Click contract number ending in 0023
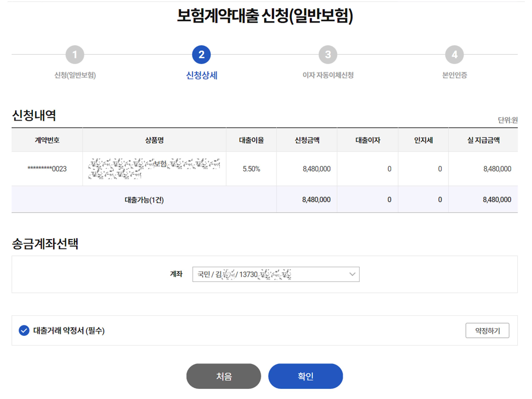 coord(47,169)
